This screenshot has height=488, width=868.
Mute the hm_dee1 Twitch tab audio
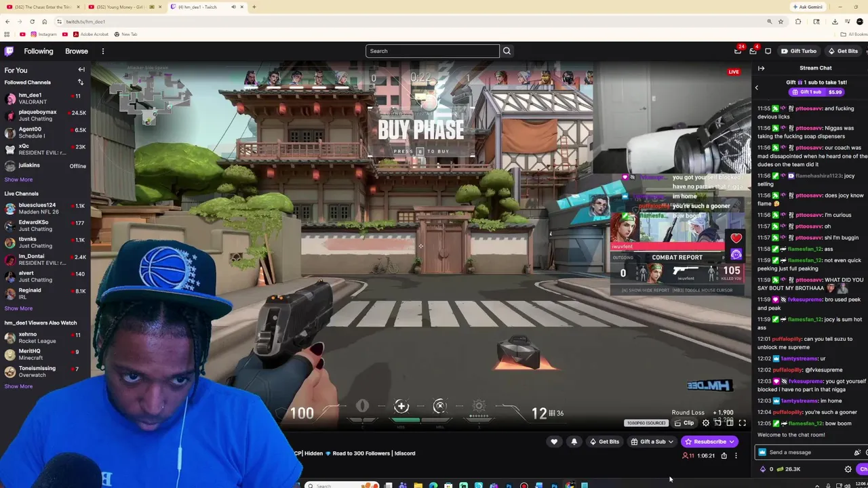[233, 7]
